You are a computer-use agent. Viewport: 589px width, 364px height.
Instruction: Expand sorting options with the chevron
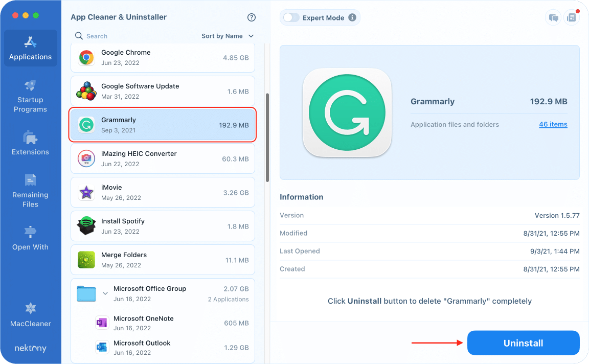[251, 36]
